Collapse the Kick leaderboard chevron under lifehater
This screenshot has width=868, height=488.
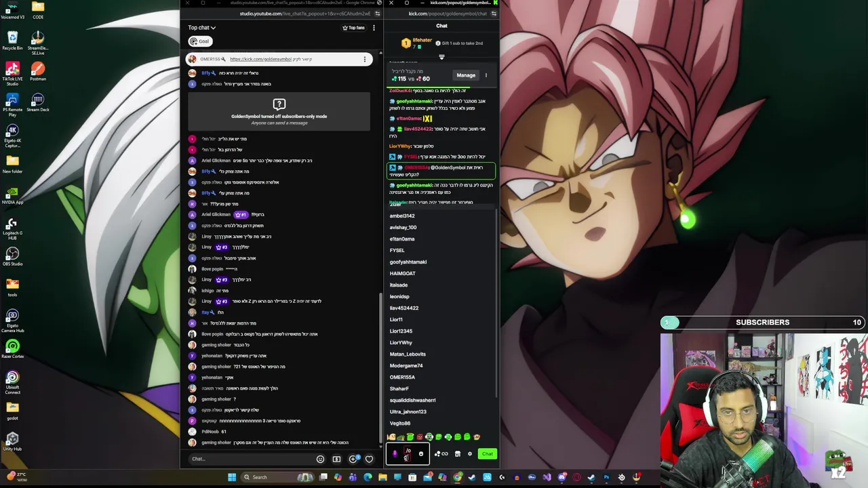tap(441, 57)
